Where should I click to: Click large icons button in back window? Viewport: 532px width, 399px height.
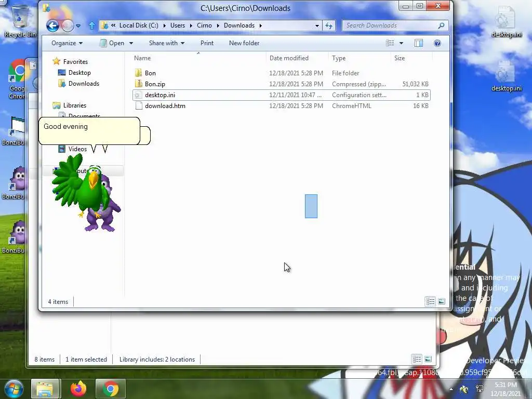pos(428,359)
